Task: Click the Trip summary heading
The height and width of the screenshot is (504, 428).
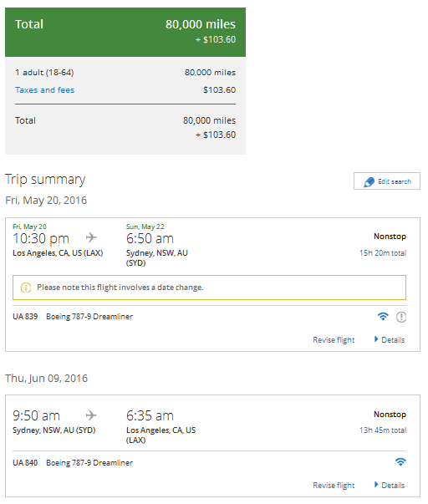Action: [x=45, y=180]
